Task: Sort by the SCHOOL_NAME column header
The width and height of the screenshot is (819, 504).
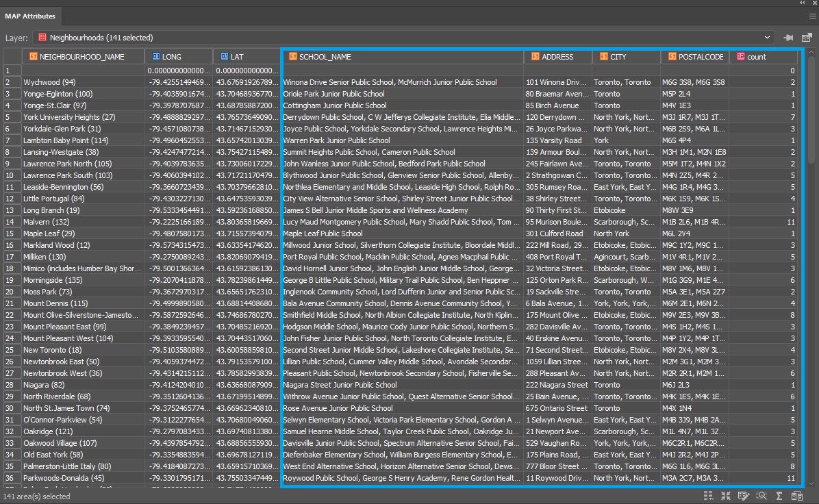Action: 402,56
